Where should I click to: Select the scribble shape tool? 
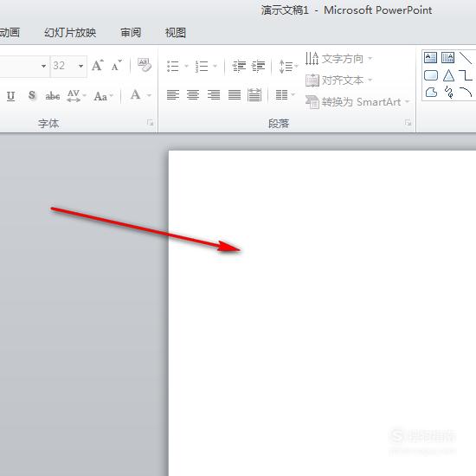pyautogui.click(x=448, y=93)
